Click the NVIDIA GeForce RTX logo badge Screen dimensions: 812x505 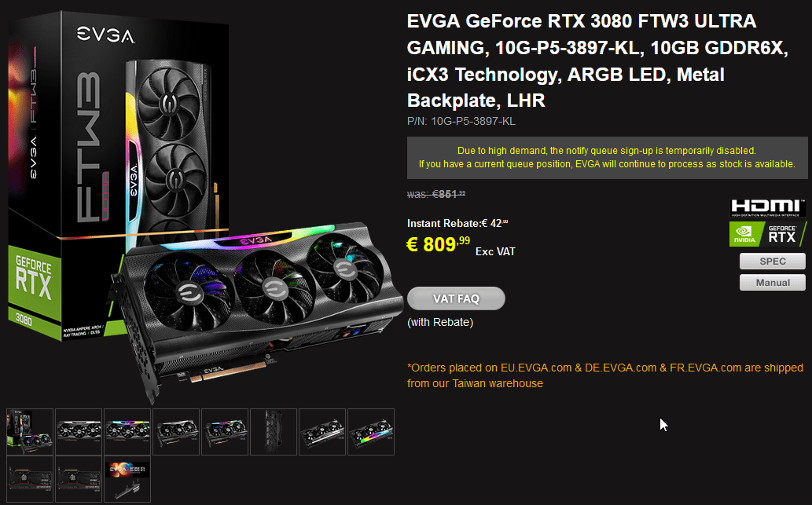click(768, 234)
